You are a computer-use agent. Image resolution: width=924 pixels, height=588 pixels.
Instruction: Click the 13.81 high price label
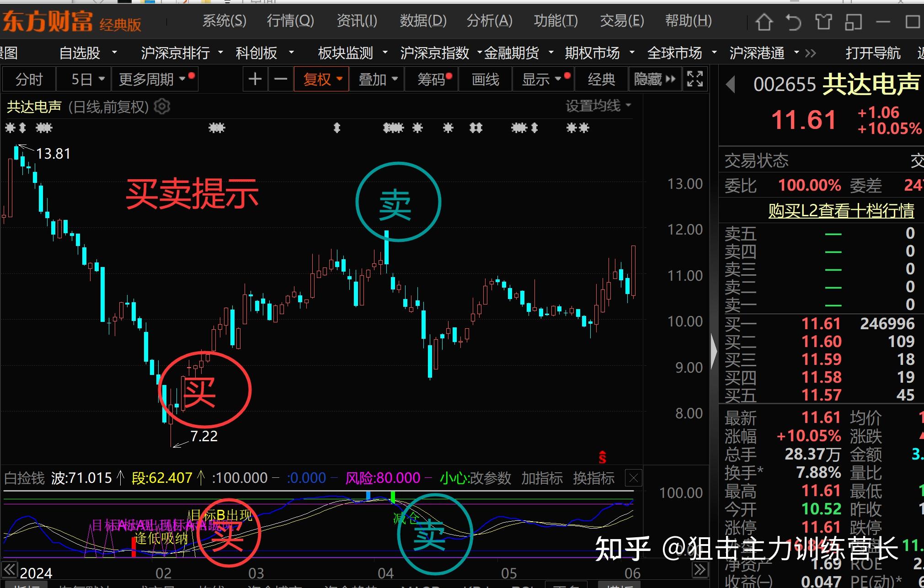tap(53, 154)
